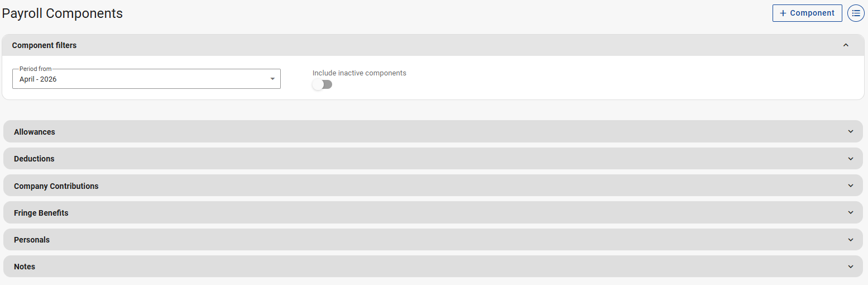Expand Allowances using its chevron arrow
Screen dimensions: 868x285
point(851,132)
